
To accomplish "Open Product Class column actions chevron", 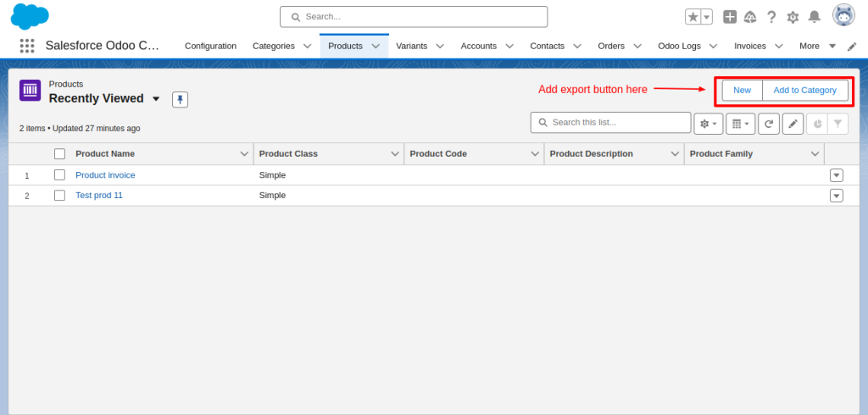I will [x=395, y=154].
